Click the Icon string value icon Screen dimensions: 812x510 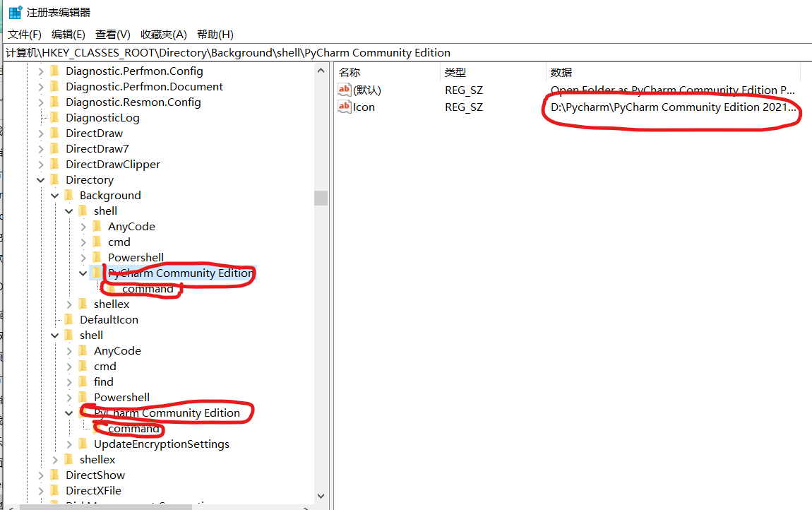345,107
